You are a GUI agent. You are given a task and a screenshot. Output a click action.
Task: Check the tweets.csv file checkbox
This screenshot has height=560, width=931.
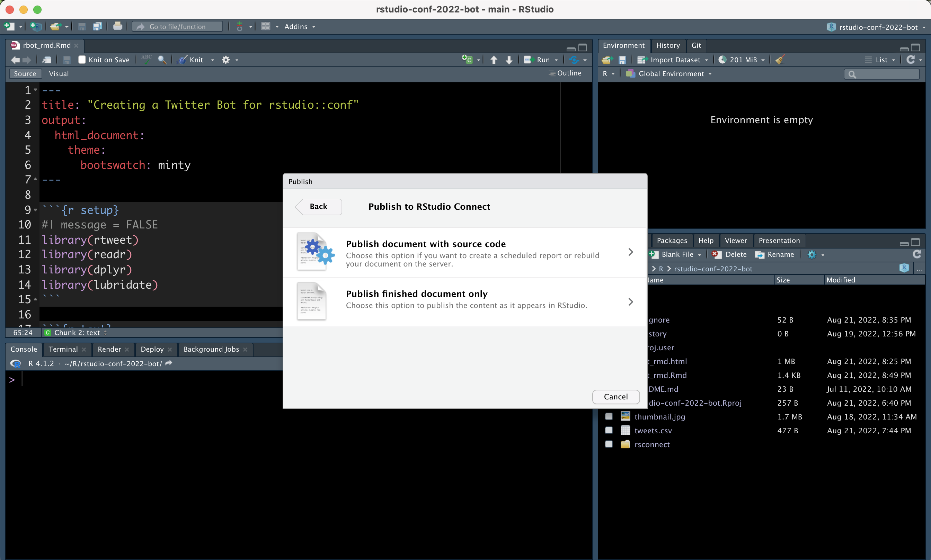click(x=609, y=430)
